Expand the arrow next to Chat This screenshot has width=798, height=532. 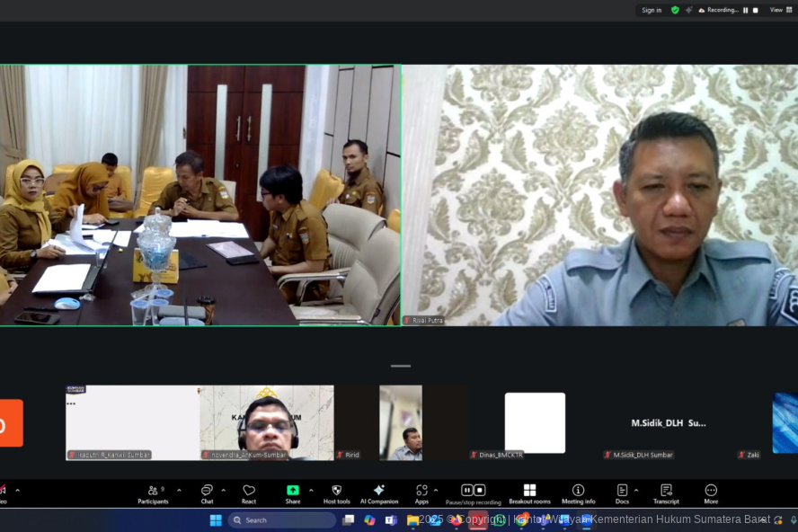pos(224,491)
